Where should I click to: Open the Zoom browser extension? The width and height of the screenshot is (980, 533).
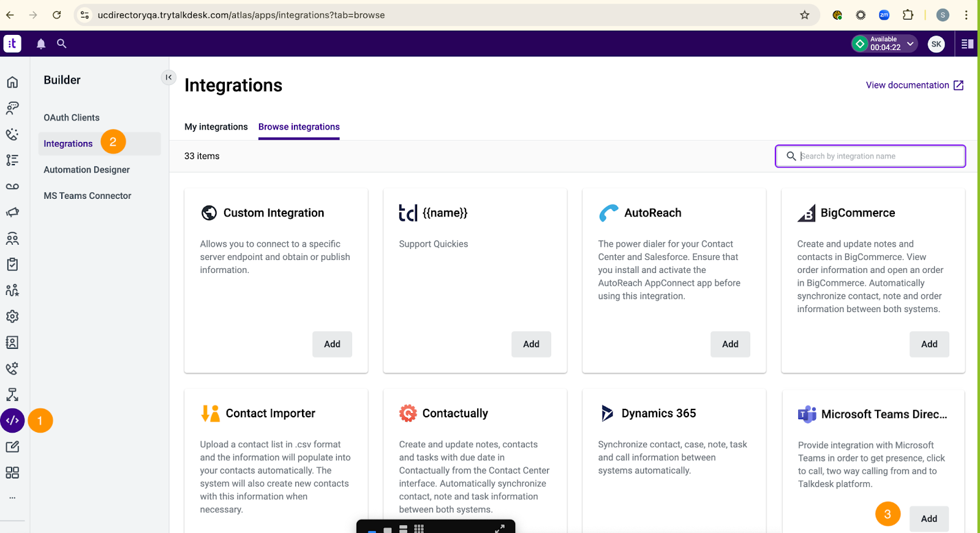click(x=884, y=15)
